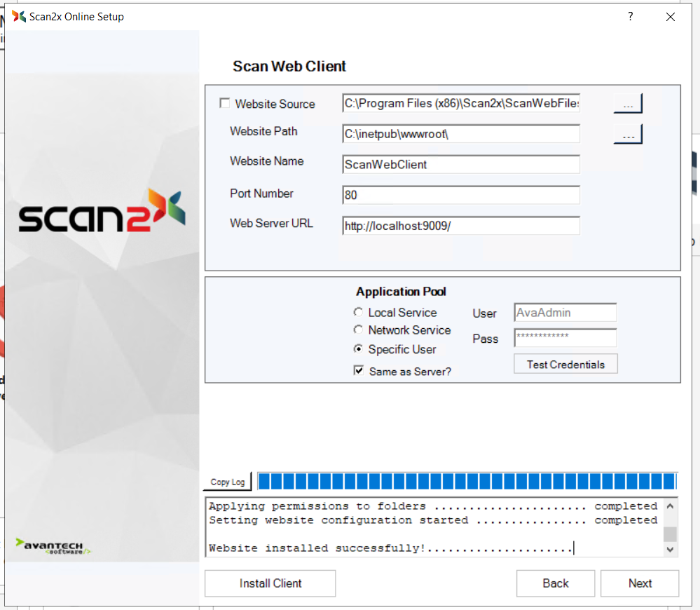The width and height of the screenshot is (700, 610).
Task: Select Local Service application pool
Action: coord(359,313)
